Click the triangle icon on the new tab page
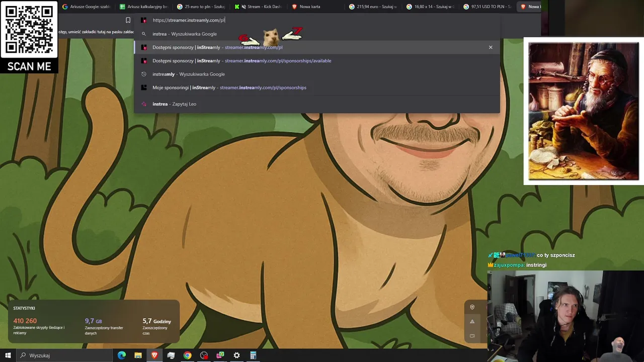Image resolution: width=644 pixels, height=362 pixels. pos(472,321)
